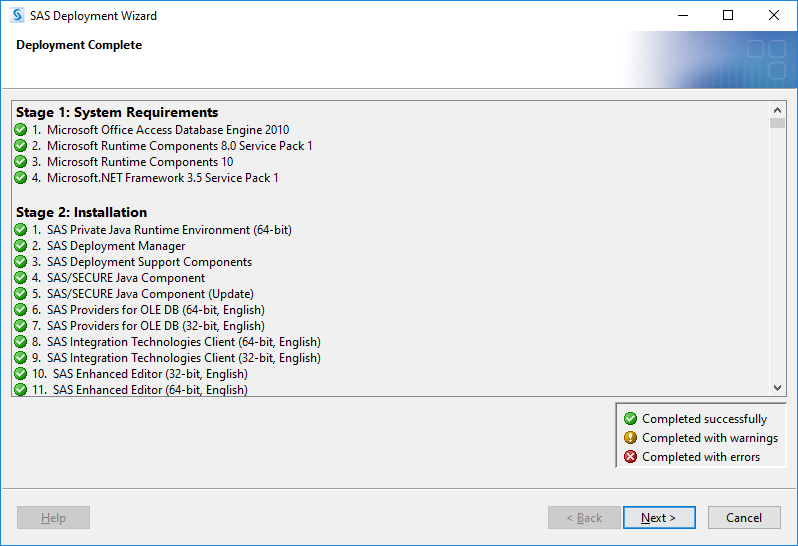
Task: Click success icon next to Microsoft.NET Framework 3.5
Action: pos(20,178)
